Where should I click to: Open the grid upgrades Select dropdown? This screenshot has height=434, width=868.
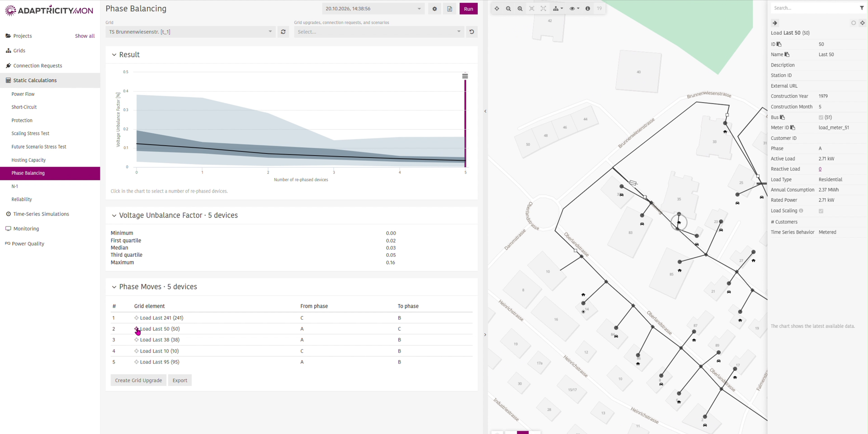click(x=379, y=32)
